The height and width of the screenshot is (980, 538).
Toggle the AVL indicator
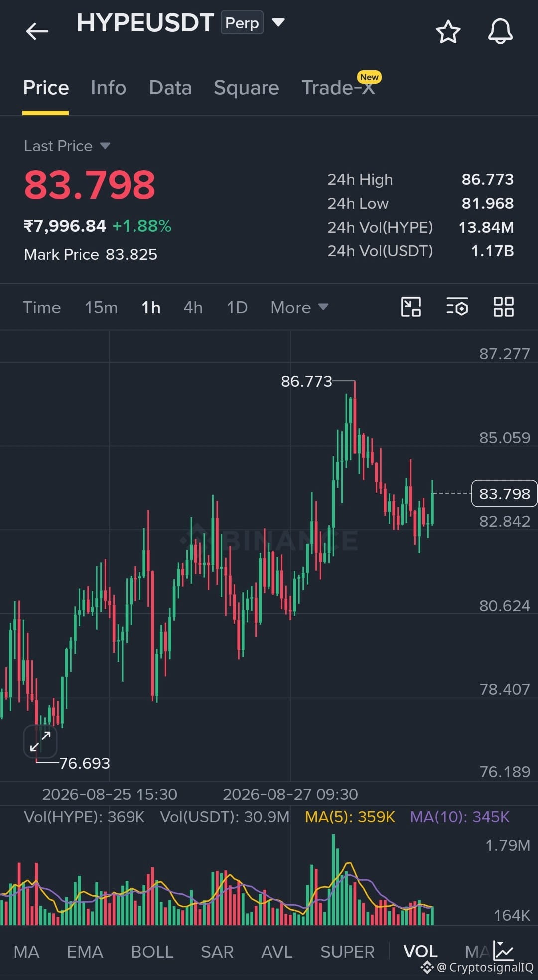[277, 952]
